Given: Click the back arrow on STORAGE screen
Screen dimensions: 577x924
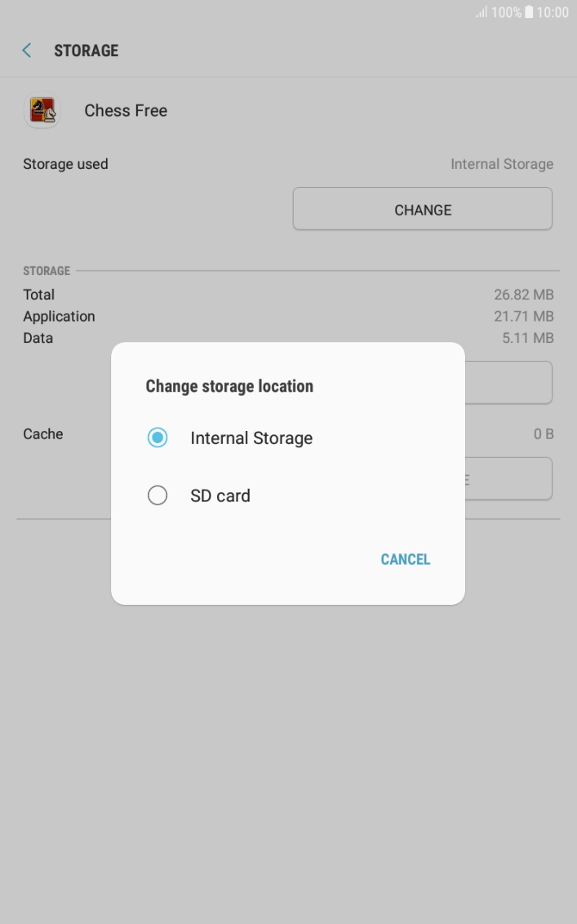Looking at the screenshot, I should (25, 50).
